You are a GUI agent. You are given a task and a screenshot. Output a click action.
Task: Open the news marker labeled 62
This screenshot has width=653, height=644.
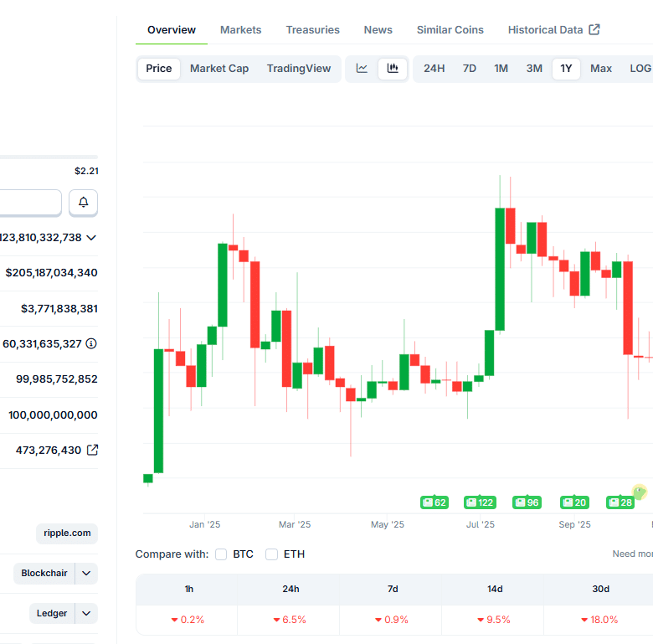(434, 502)
